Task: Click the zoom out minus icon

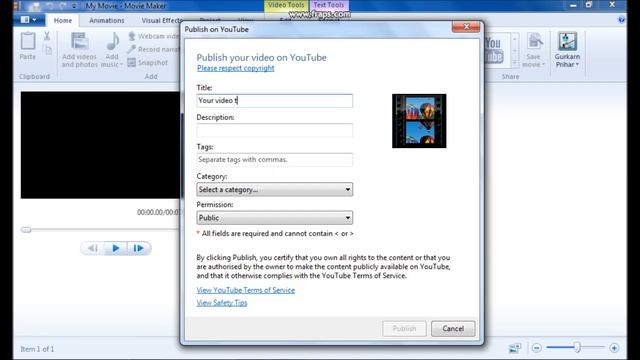Action: pos(536,348)
